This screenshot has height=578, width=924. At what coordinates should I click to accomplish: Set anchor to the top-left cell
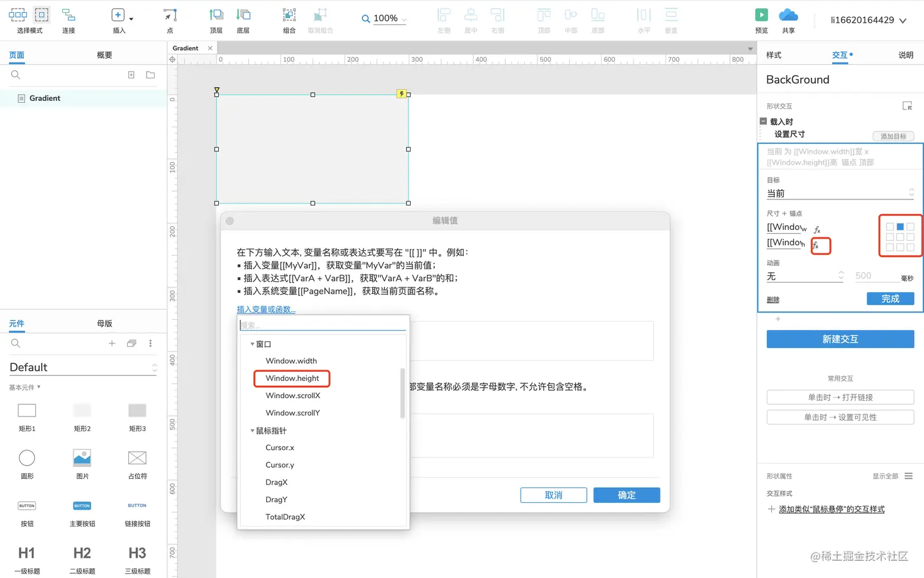(890, 227)
